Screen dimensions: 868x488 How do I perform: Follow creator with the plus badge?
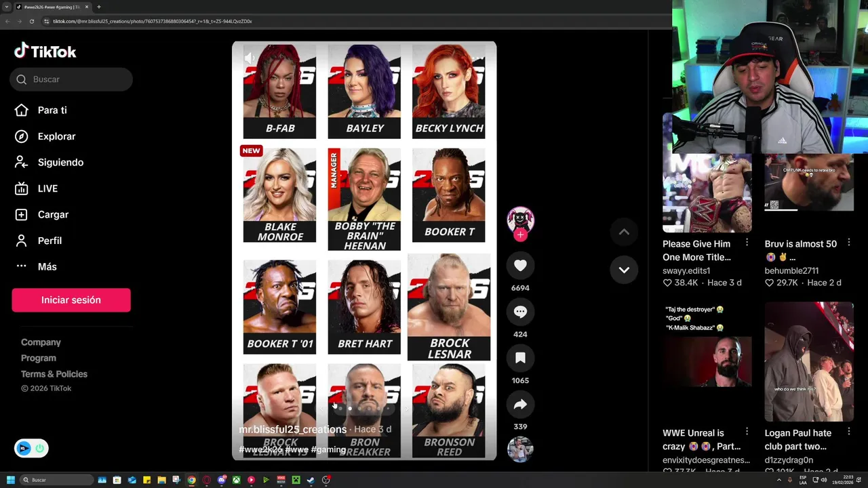point(520,235)
